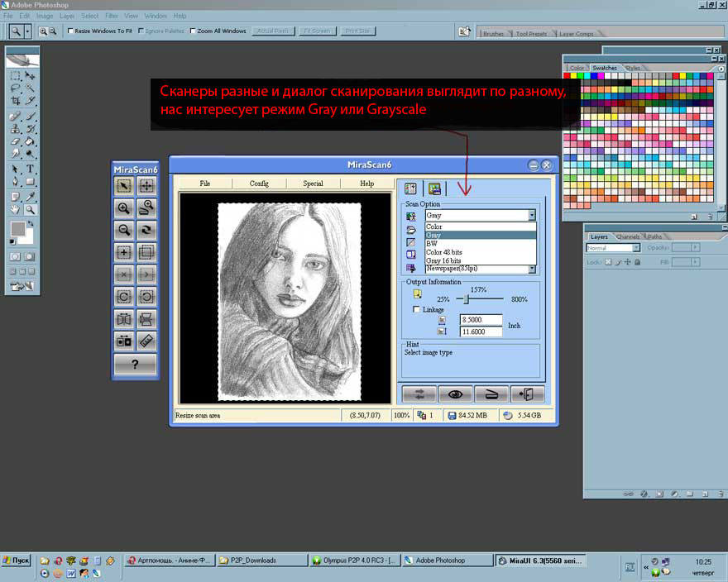Select Photoshop Crop tool
The height and width of the screenshot is (582, 728).
click(x=16, y=101)
